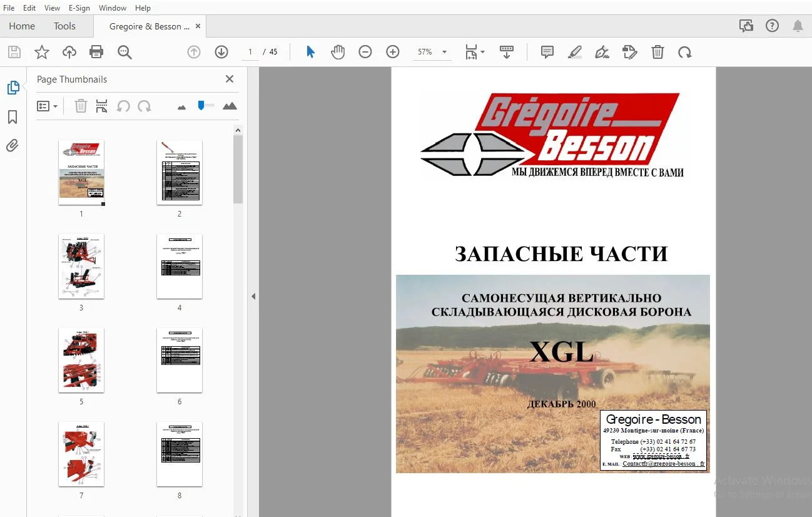
Task: Open the Find text magnifier tool
Action: (124, 52)
